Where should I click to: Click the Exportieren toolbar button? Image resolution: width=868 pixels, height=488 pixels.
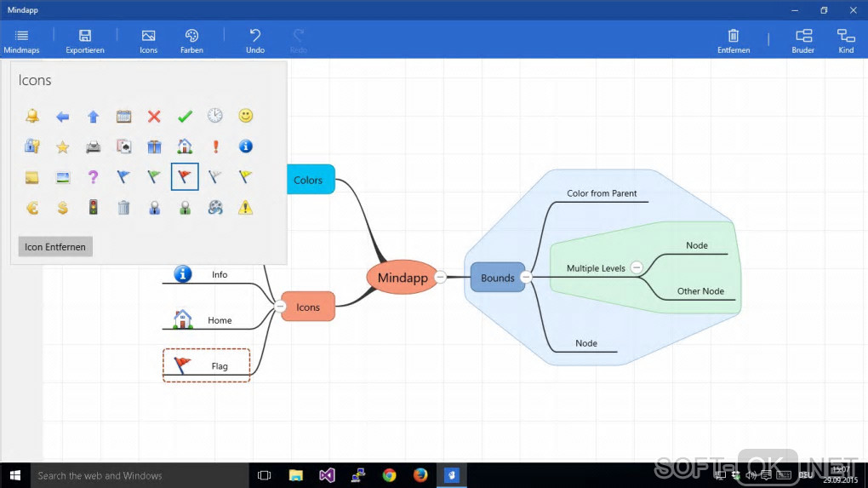[x=85, y=41]
